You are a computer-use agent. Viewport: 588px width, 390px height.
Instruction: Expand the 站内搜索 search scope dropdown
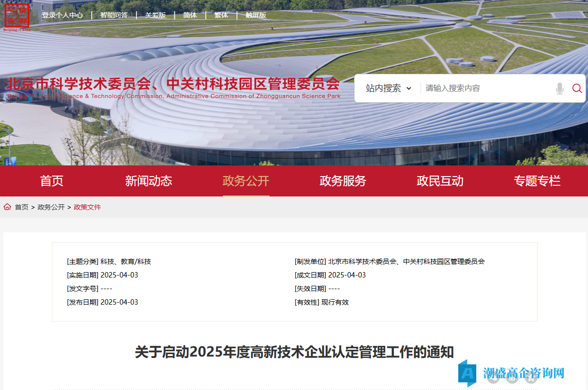point(388,88)
